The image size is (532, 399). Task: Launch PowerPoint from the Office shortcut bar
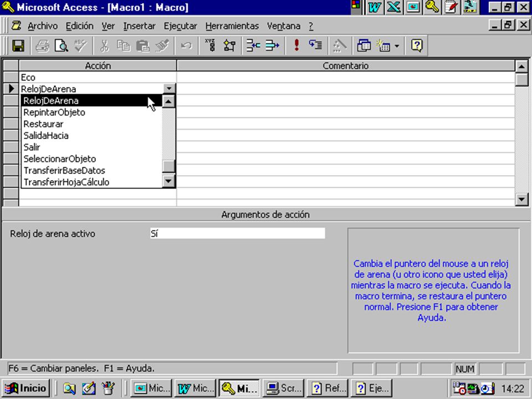(x=413, y=7)
